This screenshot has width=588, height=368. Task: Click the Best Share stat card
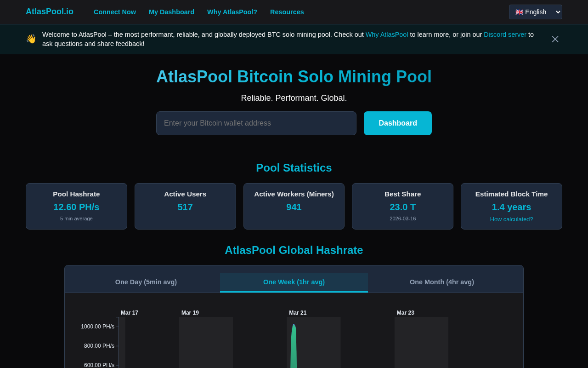(402, 206)
